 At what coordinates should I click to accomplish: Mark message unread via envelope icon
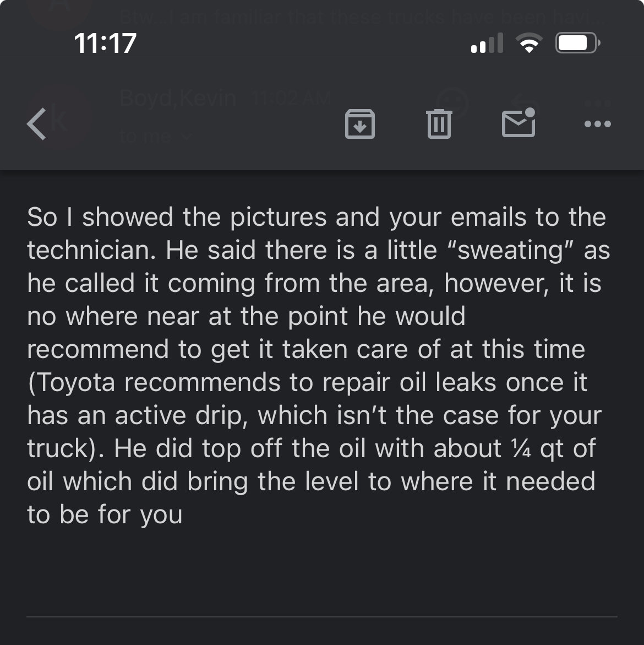(x=519, y=123)
